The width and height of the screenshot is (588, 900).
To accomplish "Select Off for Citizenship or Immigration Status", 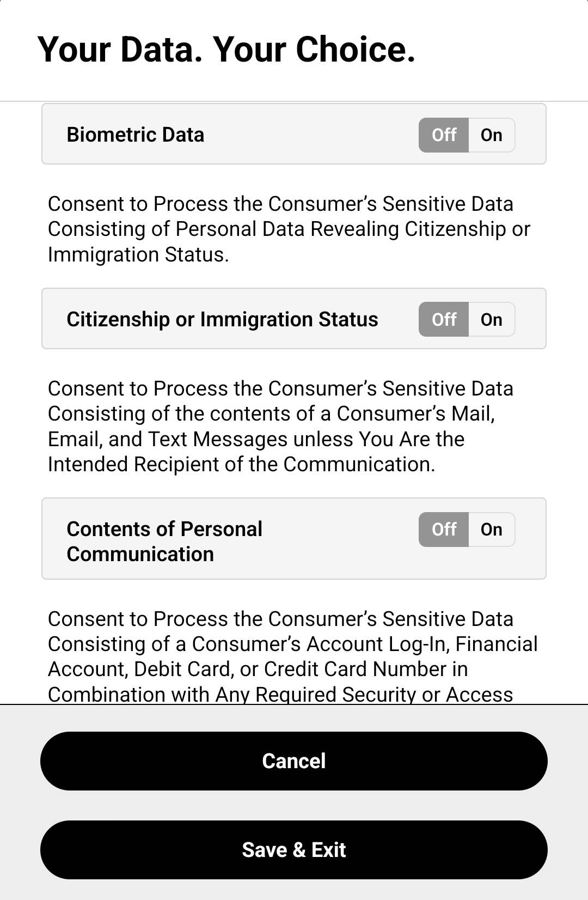I will pyautogui.click(x=444, y=319).
